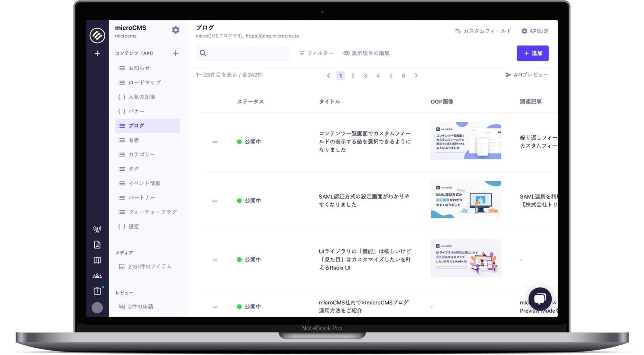Open the members group icon
Viewport: 644px width, 355px height.
[x=97, y=276]
